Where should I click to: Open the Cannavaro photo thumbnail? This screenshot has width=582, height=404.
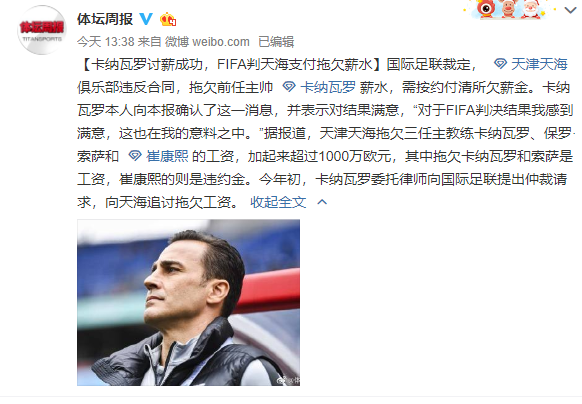[x=189, y=302]
